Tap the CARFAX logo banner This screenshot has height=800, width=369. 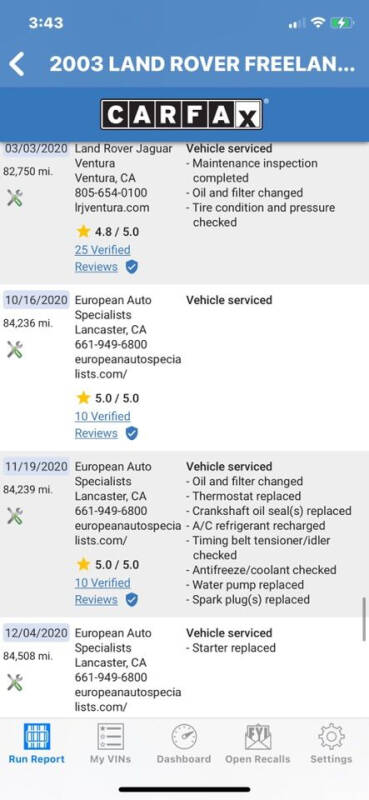(x=182, y=114)
